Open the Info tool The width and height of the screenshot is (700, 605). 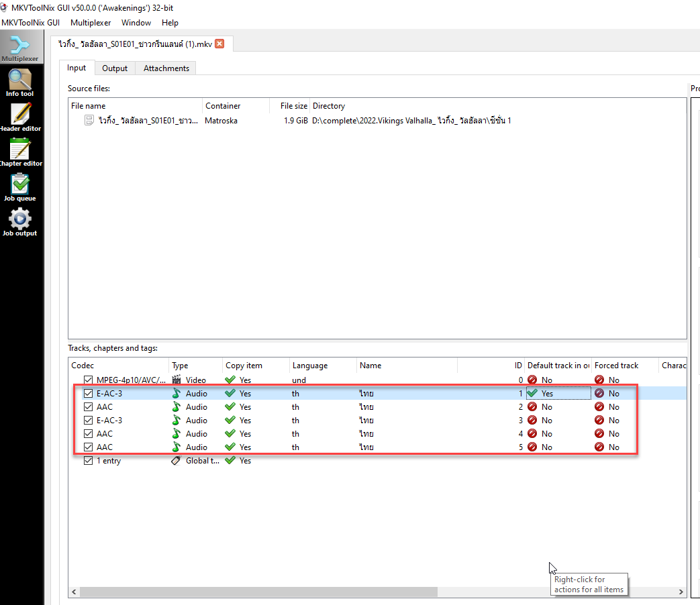tap(20, 83)
